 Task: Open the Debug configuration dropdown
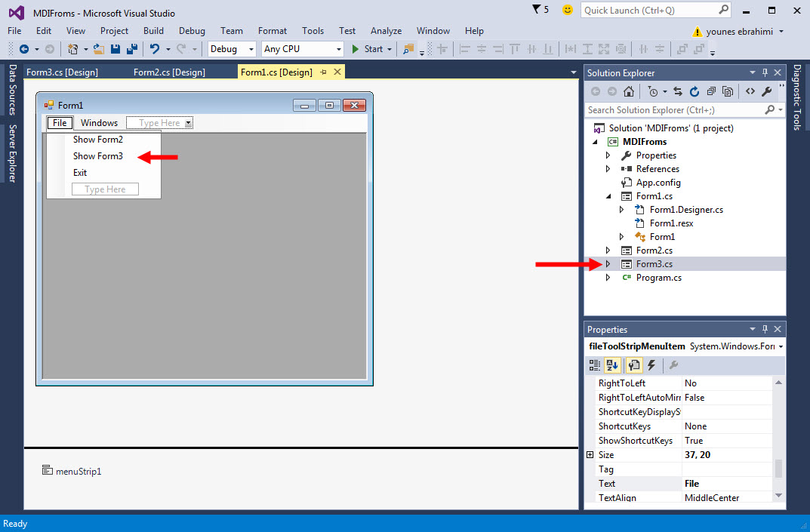(232, 49)
